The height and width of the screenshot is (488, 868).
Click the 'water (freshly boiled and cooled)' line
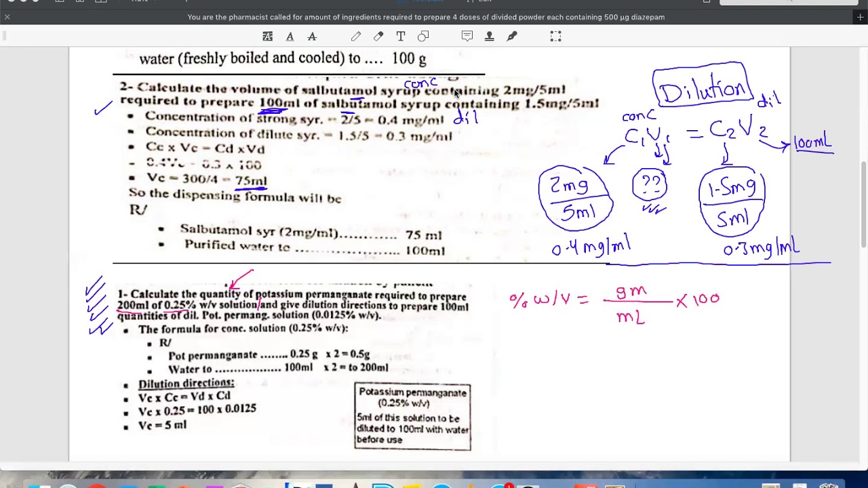point(282,58)
